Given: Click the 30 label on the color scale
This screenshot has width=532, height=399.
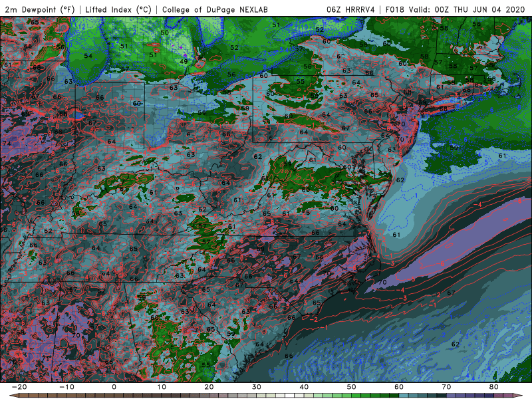Looking at the screenshot, I should point(257,387).
